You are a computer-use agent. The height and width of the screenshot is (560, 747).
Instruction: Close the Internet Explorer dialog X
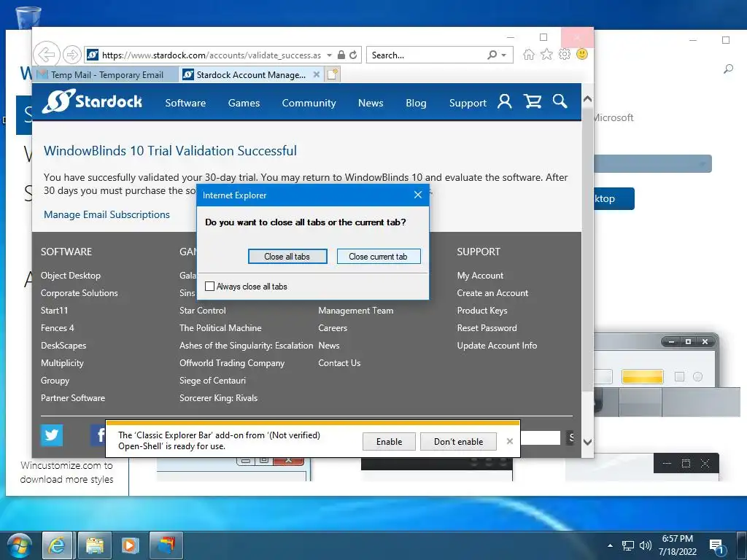[x=418, y=195]
